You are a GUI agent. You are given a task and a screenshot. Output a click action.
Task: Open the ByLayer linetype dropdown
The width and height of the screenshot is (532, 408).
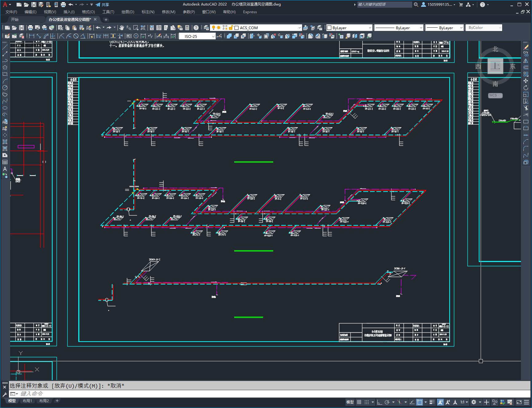(x=421, y=28)
